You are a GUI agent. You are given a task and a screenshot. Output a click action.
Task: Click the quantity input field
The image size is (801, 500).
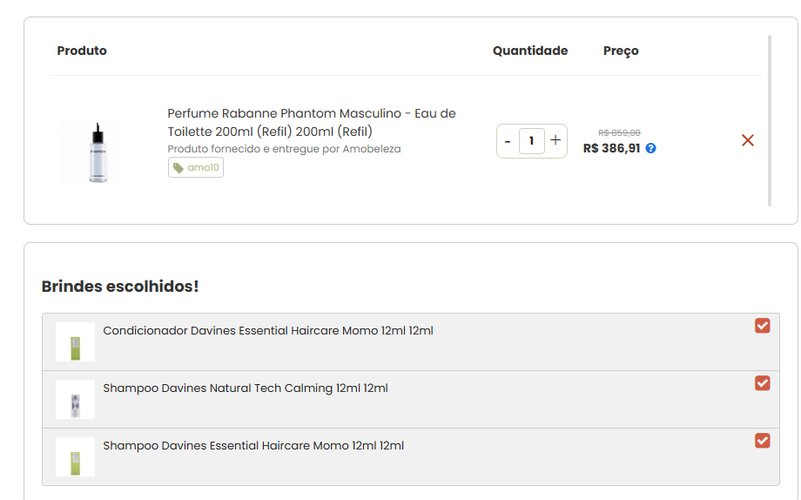(532, 141)
